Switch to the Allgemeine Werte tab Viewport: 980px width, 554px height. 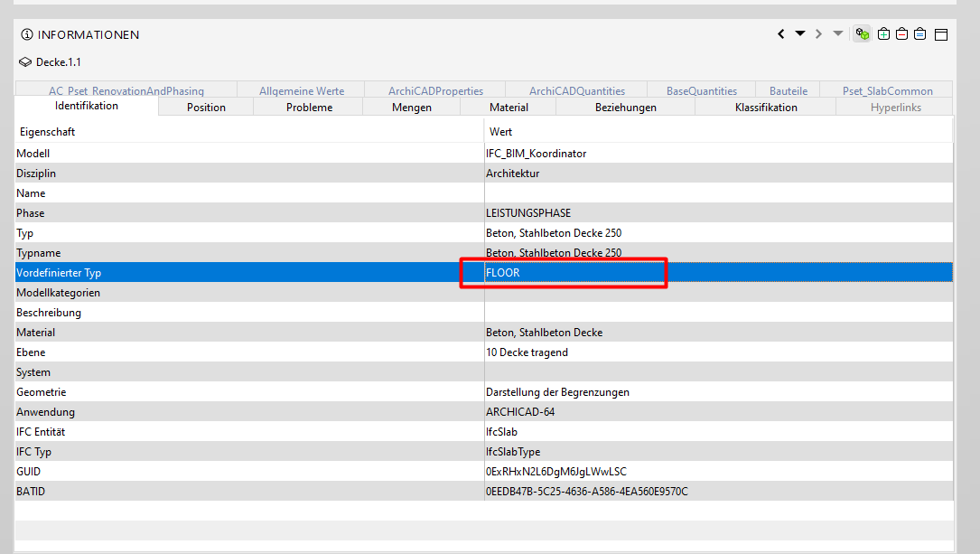click(x=302, y=90)
